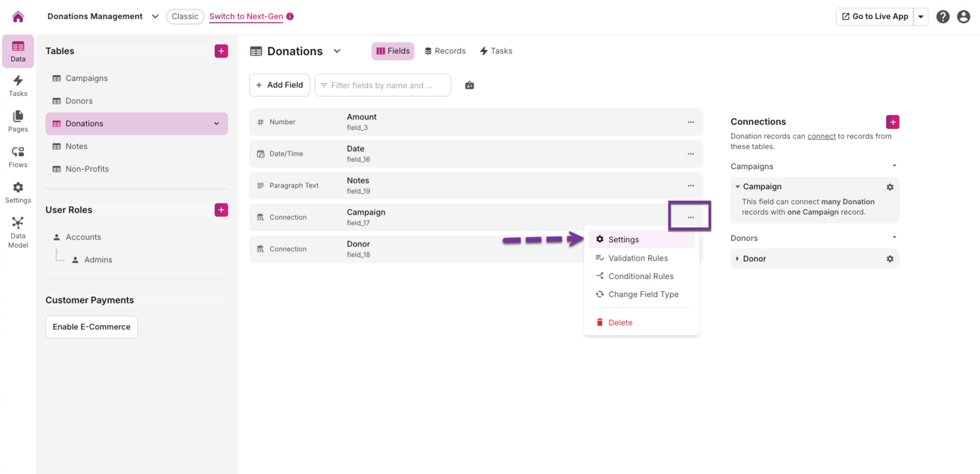This screenshot has height=474, width=980.
Task: Open the user account icon
Action: coord(964,16)
